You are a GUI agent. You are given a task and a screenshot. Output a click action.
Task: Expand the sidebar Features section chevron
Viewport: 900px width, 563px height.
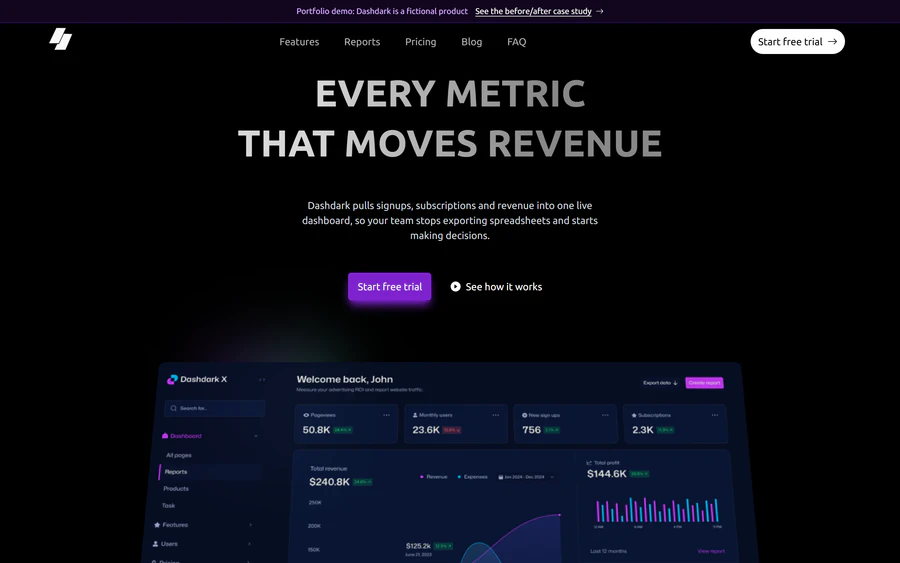[x=250, y=525]
